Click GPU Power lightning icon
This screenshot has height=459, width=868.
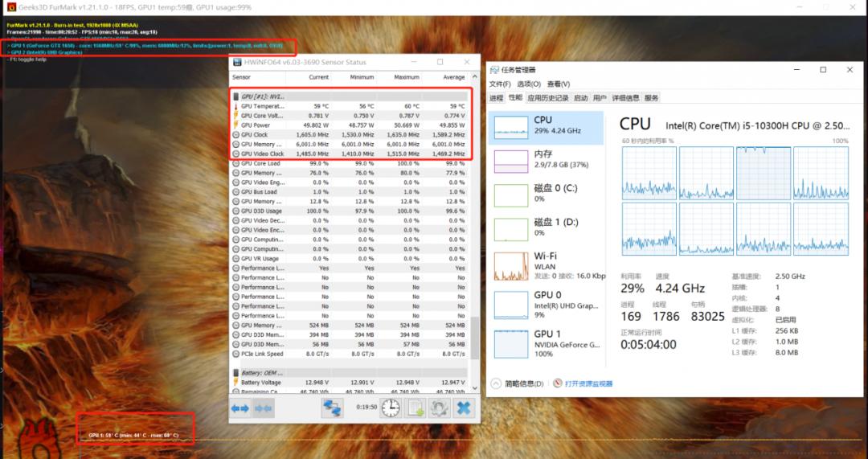235,125
